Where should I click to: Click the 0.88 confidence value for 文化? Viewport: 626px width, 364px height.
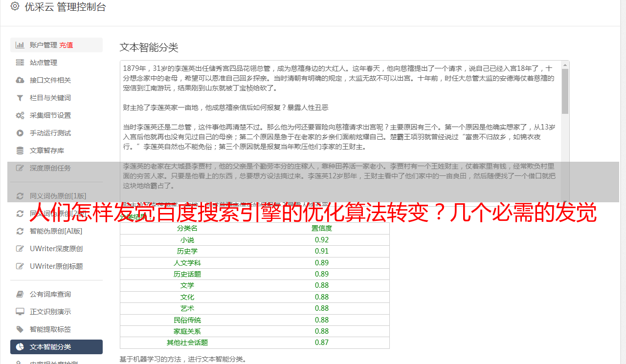tap(322, 297)
